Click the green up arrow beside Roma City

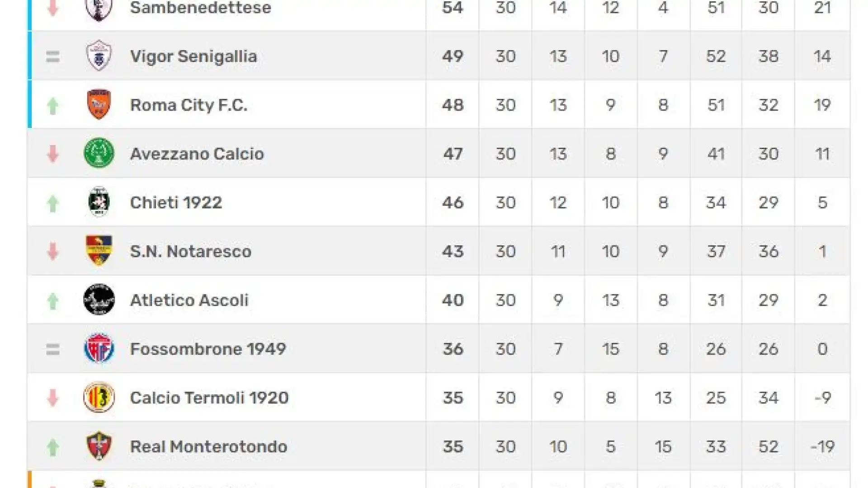coord(53,106)
